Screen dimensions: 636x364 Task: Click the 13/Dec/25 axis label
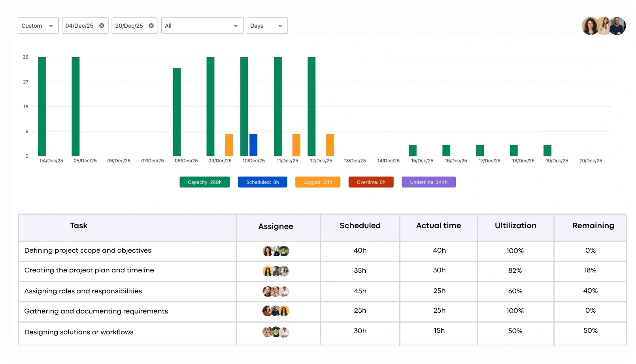pos(355,161)
